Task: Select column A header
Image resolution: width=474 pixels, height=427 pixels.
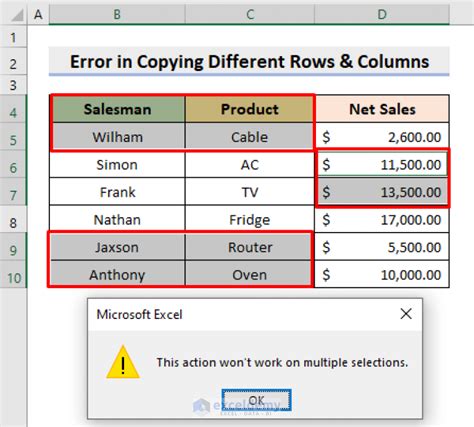Action: 38,15
